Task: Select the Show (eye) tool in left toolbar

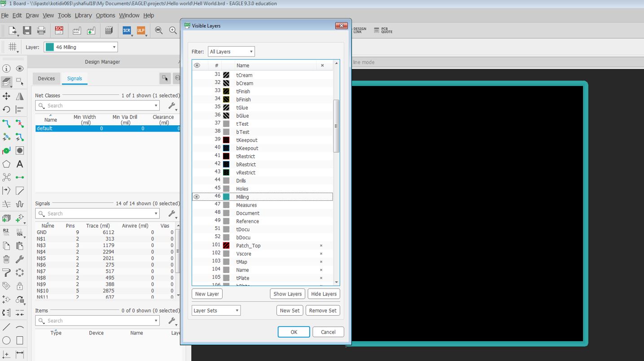Action: 20,69
